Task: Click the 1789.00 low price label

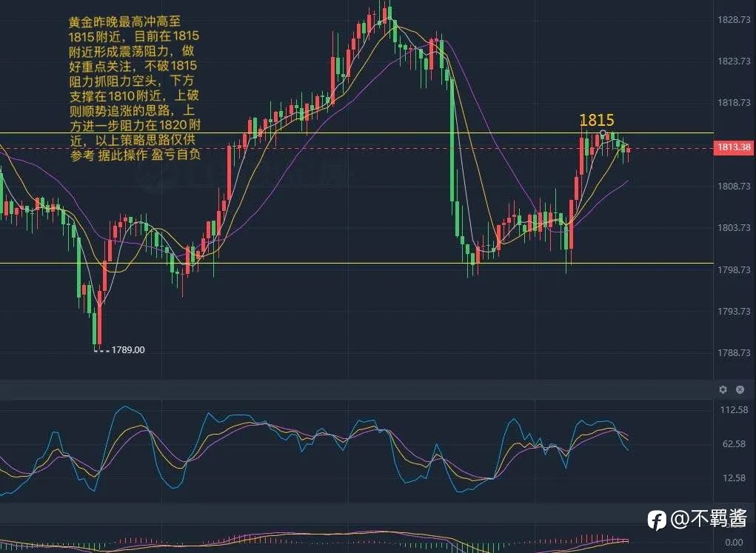Action: 128,350
